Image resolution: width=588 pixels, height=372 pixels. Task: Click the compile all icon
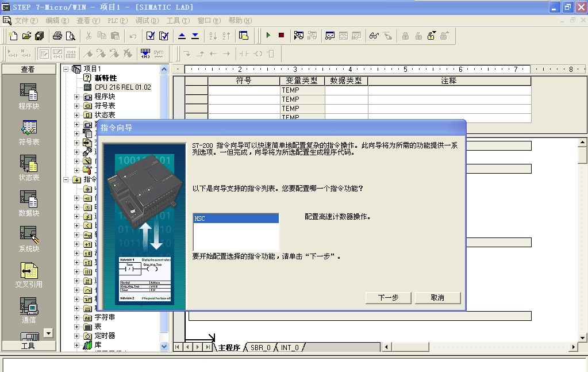pyautogui.click(x=164, y=36)
